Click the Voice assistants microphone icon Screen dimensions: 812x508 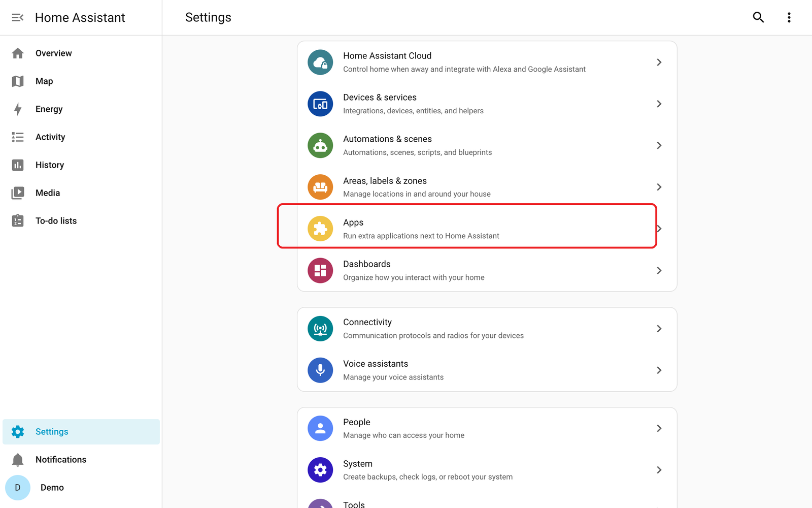(320, 370)
